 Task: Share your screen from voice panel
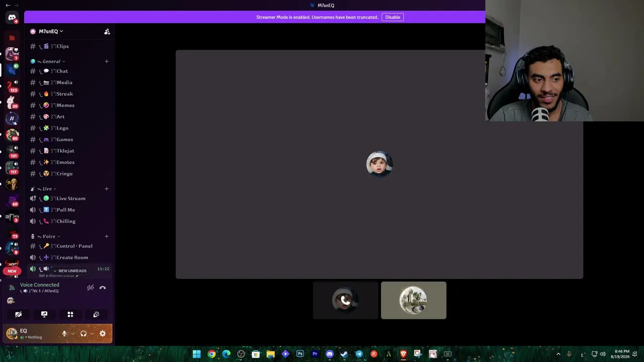(x=44, y=314)
